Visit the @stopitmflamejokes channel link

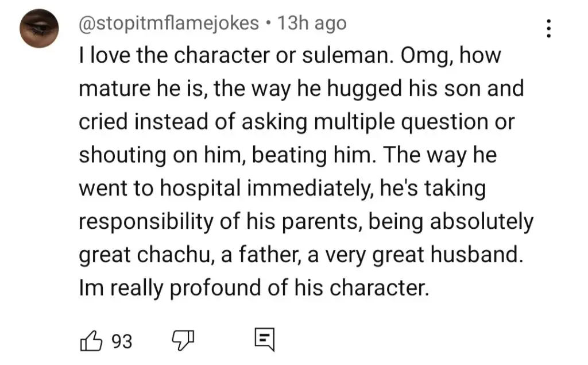click(x=169, y=24)
